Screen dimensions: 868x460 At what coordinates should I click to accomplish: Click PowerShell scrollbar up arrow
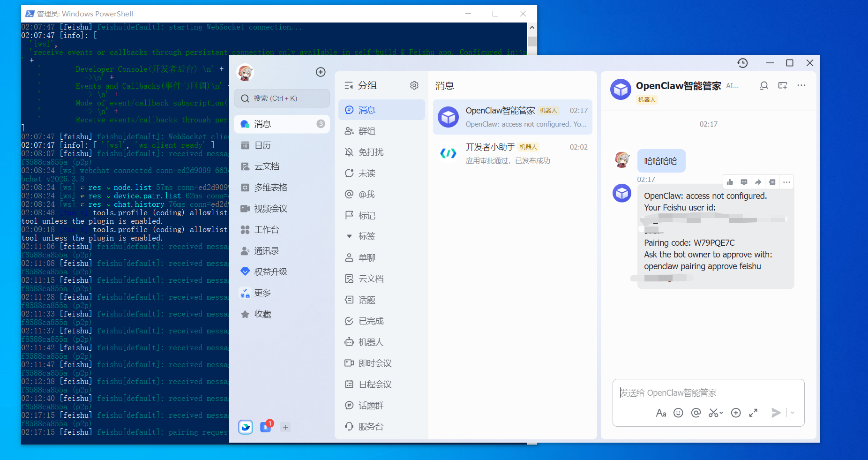tap(532, 28)
